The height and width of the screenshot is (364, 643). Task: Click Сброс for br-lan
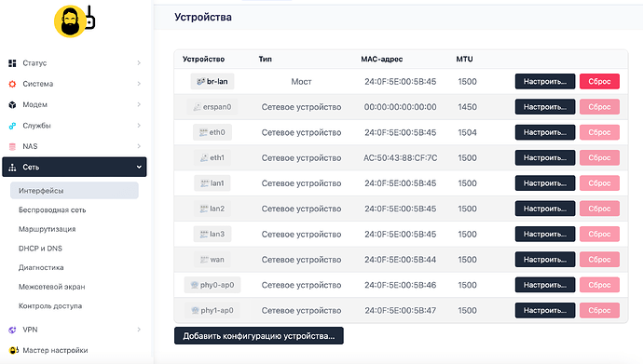pyautogui.click(x=599, y=82)
